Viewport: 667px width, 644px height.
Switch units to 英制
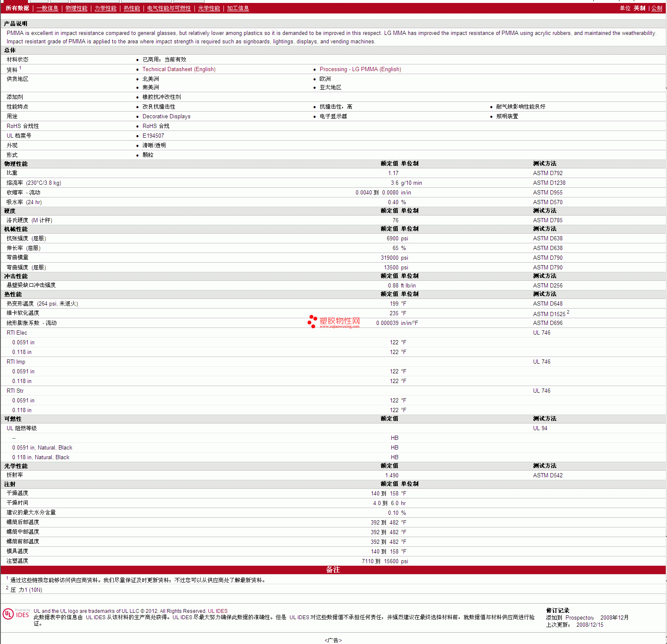coord(639,8)
